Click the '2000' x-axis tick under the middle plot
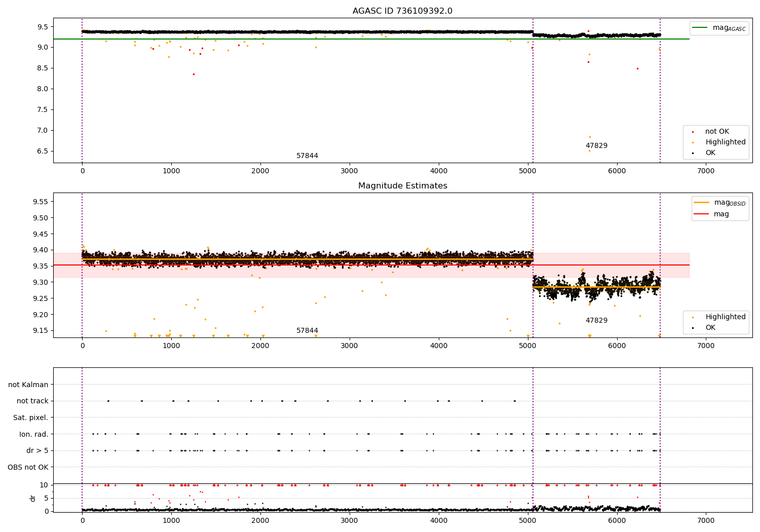 coord(260,346)
